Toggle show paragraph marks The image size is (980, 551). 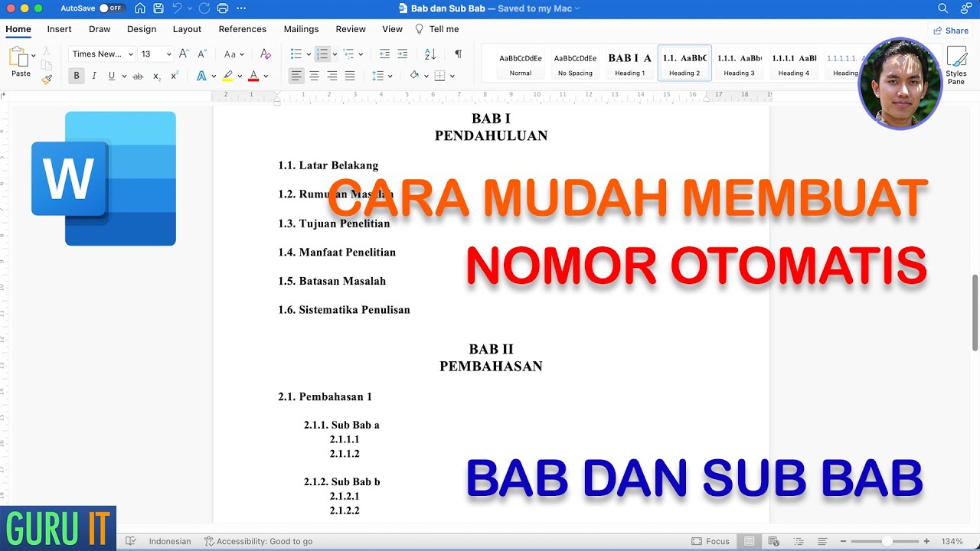pos(458,54)
